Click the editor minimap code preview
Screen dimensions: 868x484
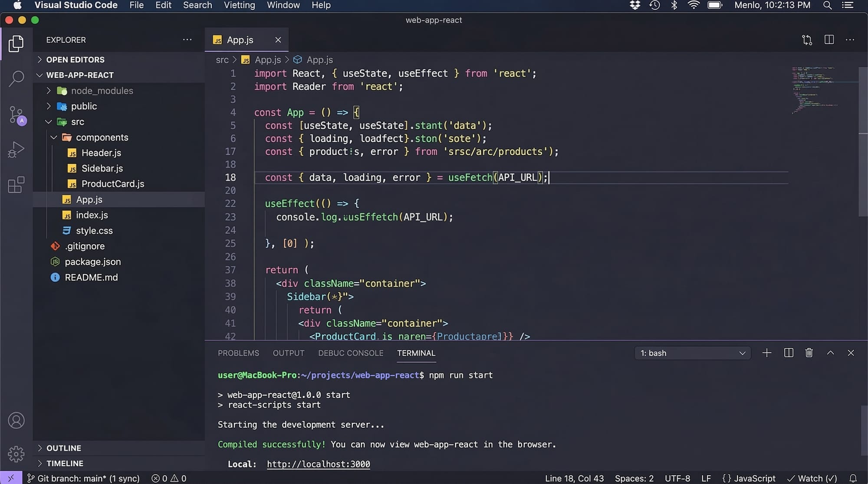[814, 89]
